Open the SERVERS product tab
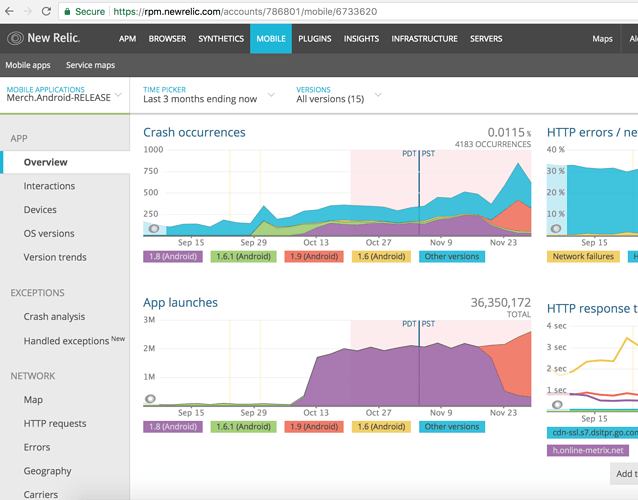This screenshot has width=638, height=500. pyautogui.click(x=486, y=39)
